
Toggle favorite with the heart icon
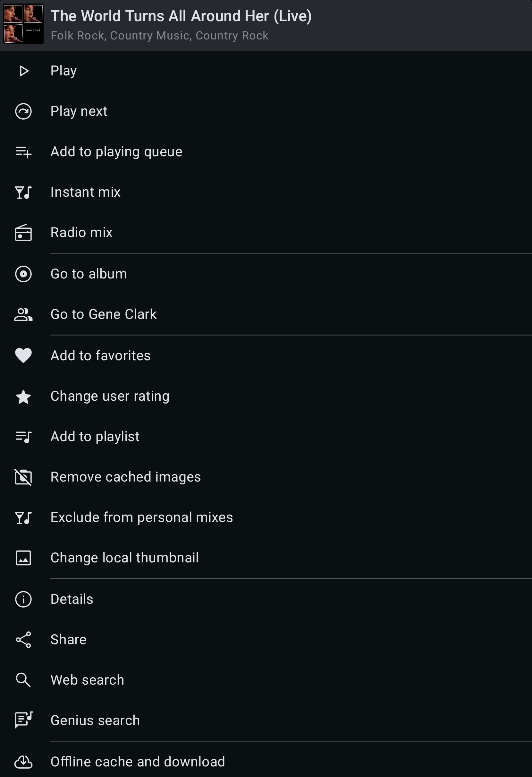point(23,355)
